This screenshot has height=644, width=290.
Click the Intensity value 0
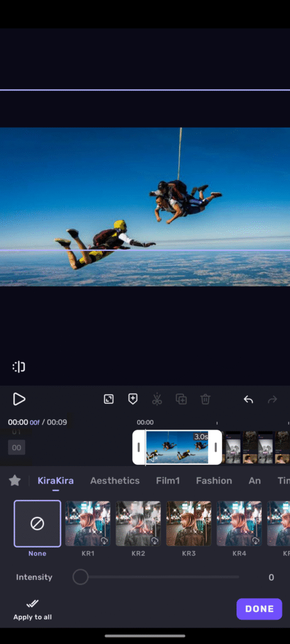tap(271, 577)
